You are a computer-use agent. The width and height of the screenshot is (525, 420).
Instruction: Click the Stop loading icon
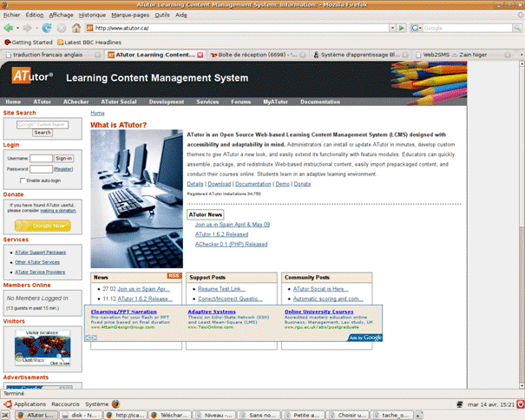point(62,28)
